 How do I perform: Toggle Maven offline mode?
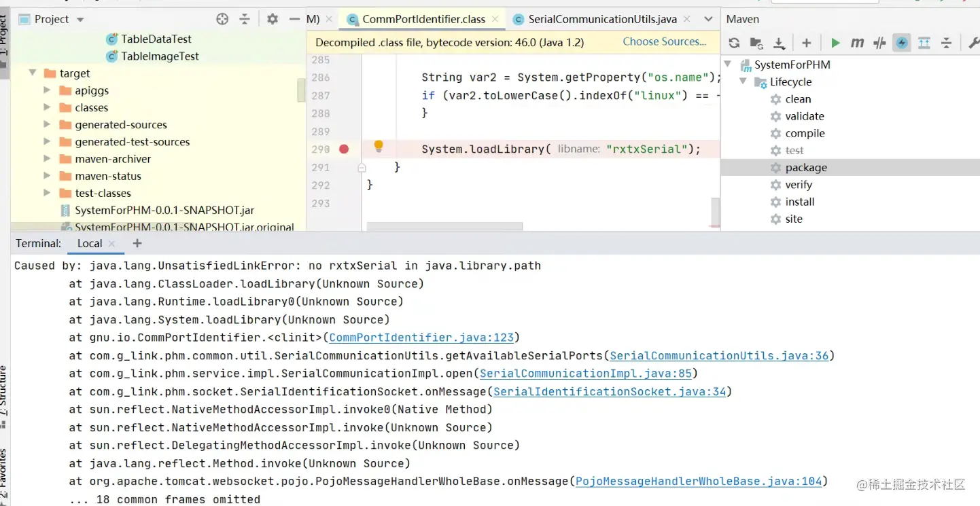coord(880,43)
